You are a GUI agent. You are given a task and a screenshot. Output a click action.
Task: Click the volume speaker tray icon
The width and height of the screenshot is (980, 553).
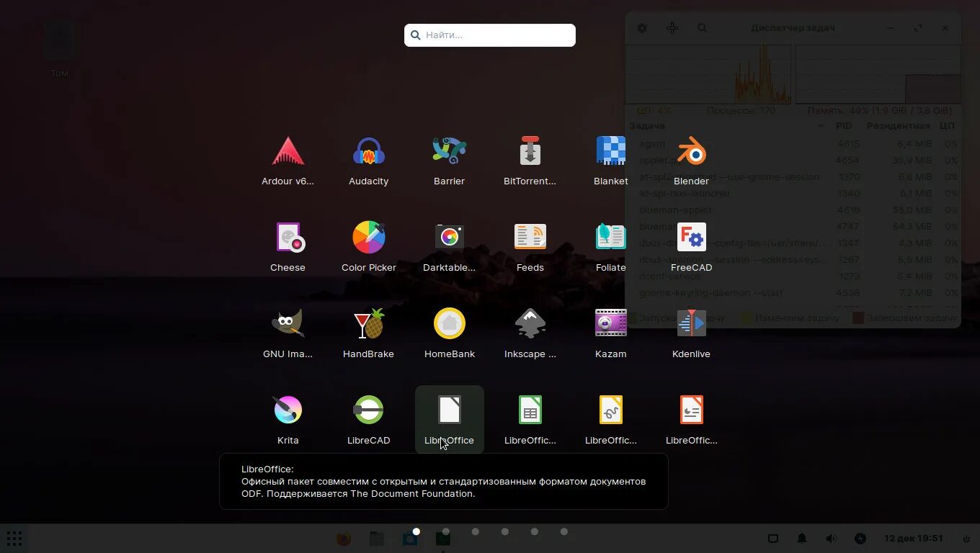[x=831, y=538]
